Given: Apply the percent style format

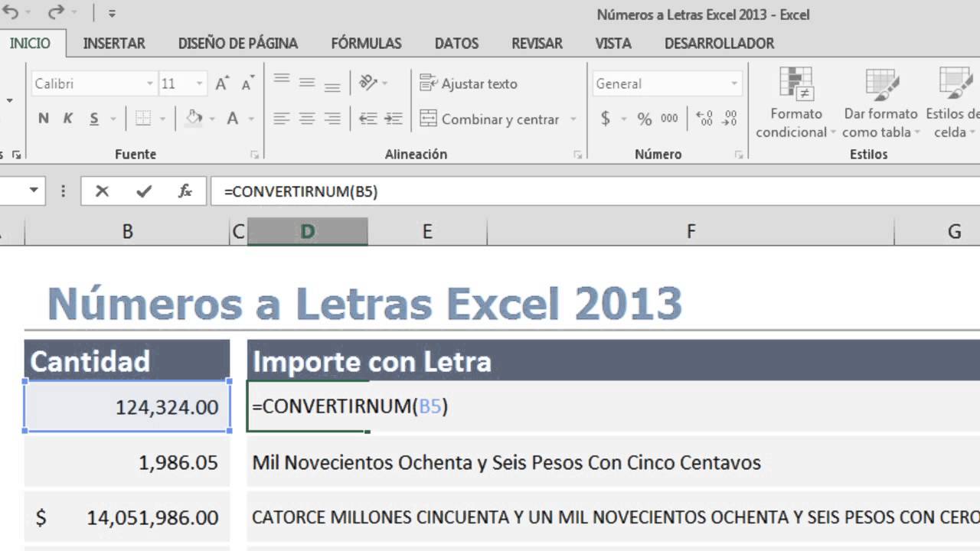Looking at the screenshot, I should tap(645, 119).
